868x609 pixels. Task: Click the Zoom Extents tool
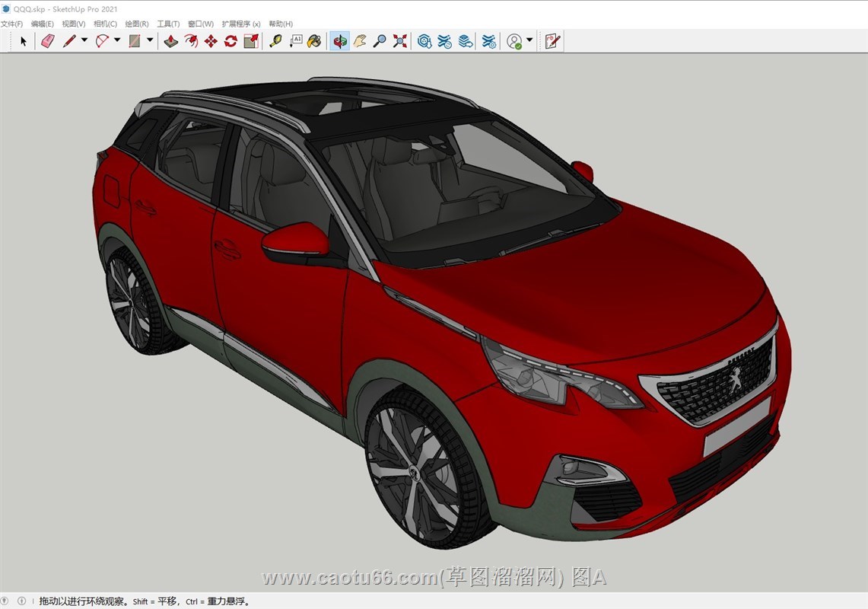point(399,41)
